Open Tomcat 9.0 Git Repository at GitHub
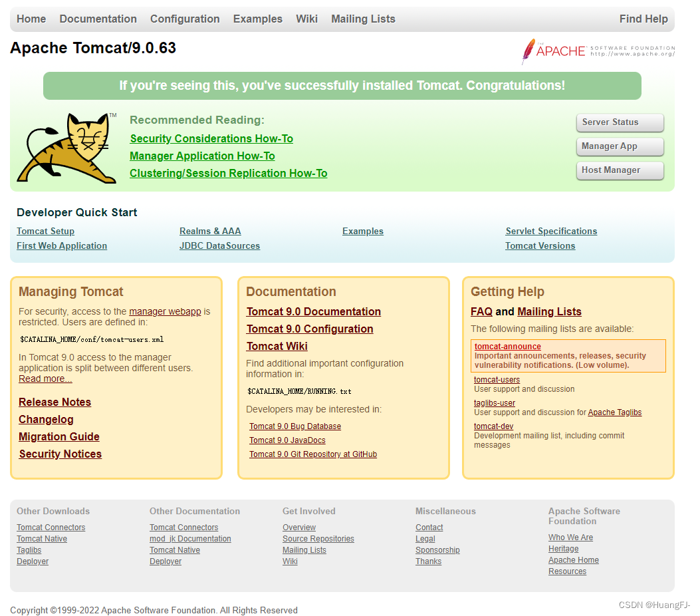This screenshot has height=616, width=700. tap(312, 454)
